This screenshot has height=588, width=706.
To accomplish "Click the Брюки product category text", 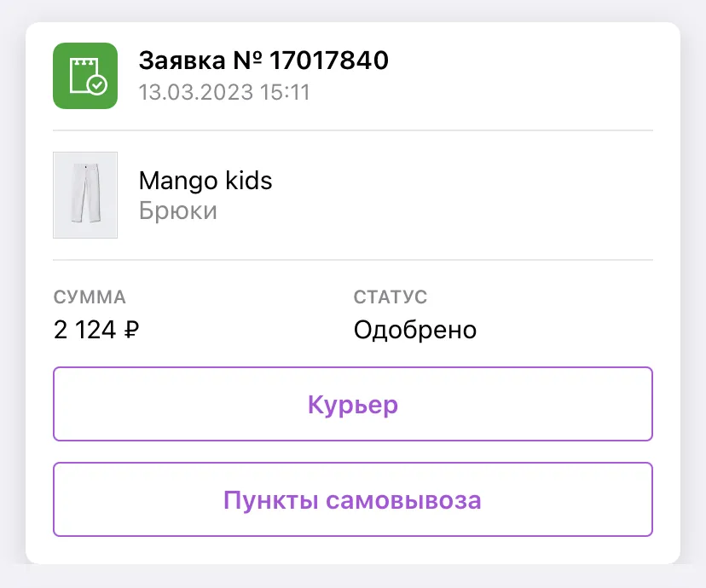I will pos(178,210).
